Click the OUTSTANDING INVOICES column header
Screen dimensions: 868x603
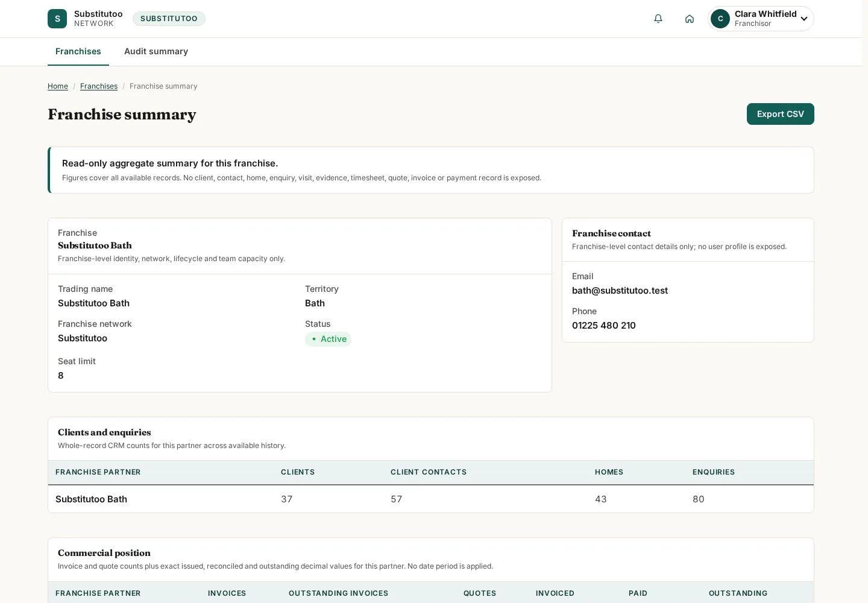tap(338, 593)
